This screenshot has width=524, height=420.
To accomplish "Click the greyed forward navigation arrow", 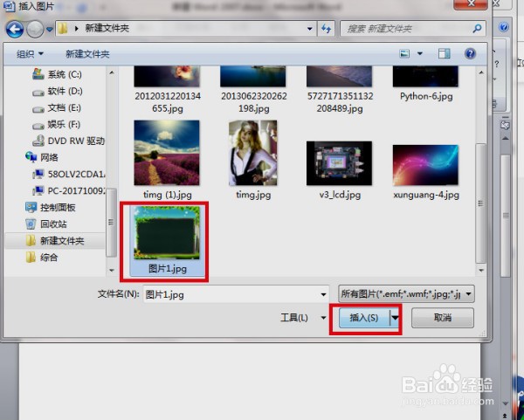I will [35, 29].
